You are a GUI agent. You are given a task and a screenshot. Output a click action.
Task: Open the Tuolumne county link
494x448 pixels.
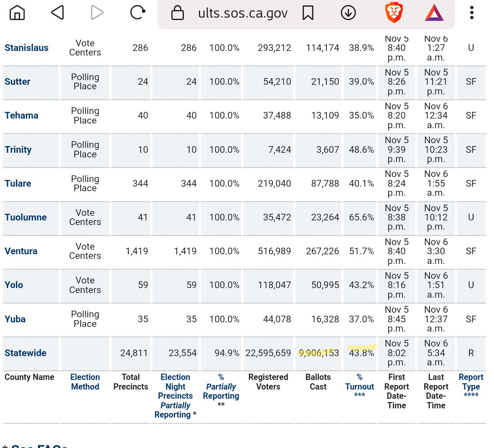click(x=25, y=217)
